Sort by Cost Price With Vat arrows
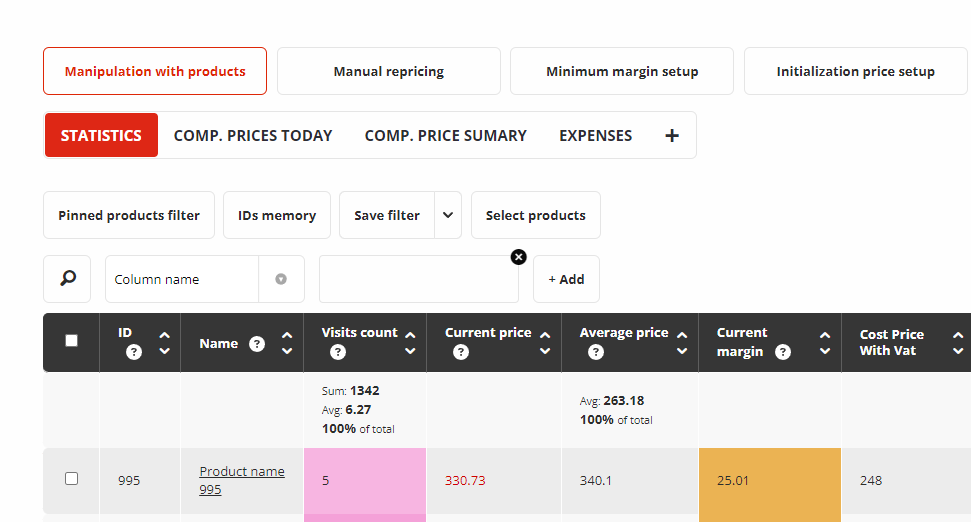 click(x=957, y=343)
